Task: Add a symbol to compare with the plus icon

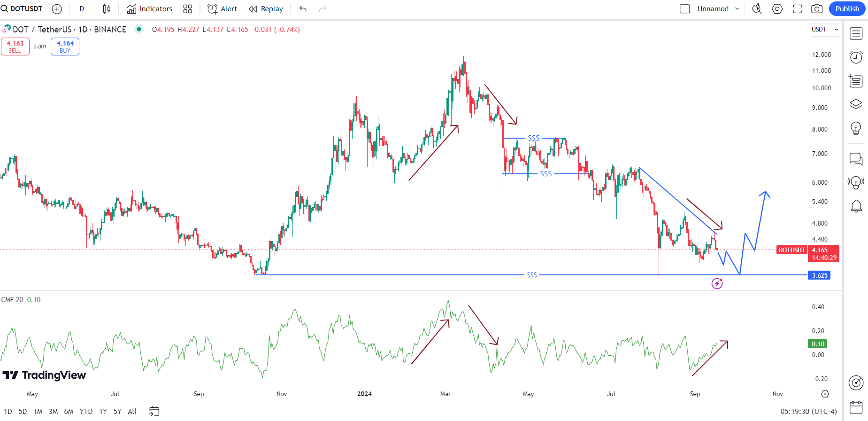Action: point(57,9)
